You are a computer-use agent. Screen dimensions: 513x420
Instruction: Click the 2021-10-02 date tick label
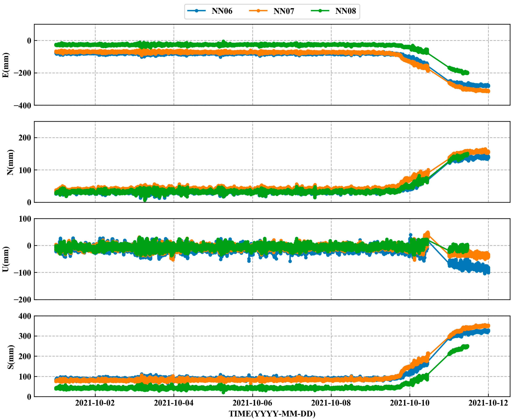pos(95,403)
